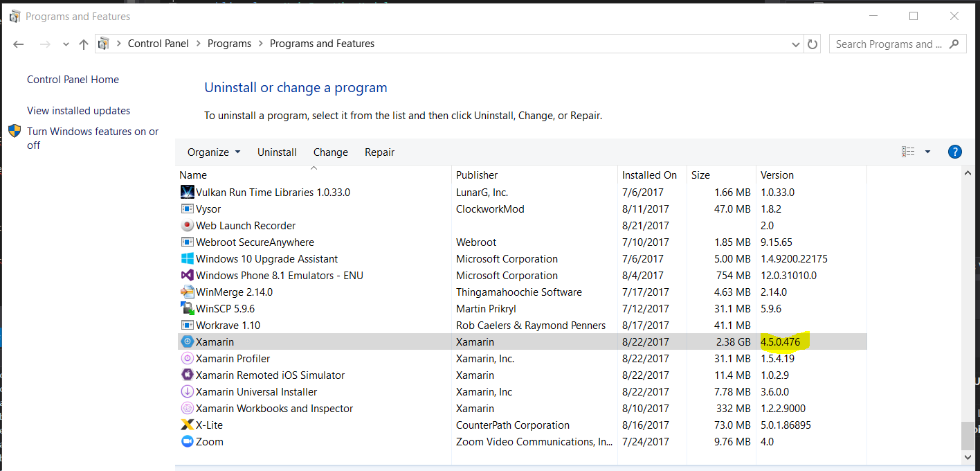Sort by the Name column header
This screenshot has height=471, width=980.
click(x=314, y=175)
